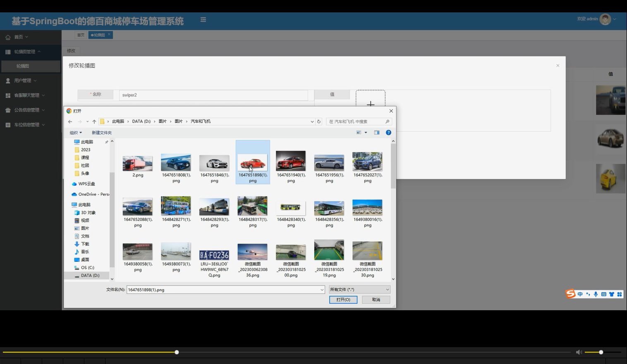The image size is (627, 364).
Task: Click 新建文件夹 button
Action: (102, 133)
